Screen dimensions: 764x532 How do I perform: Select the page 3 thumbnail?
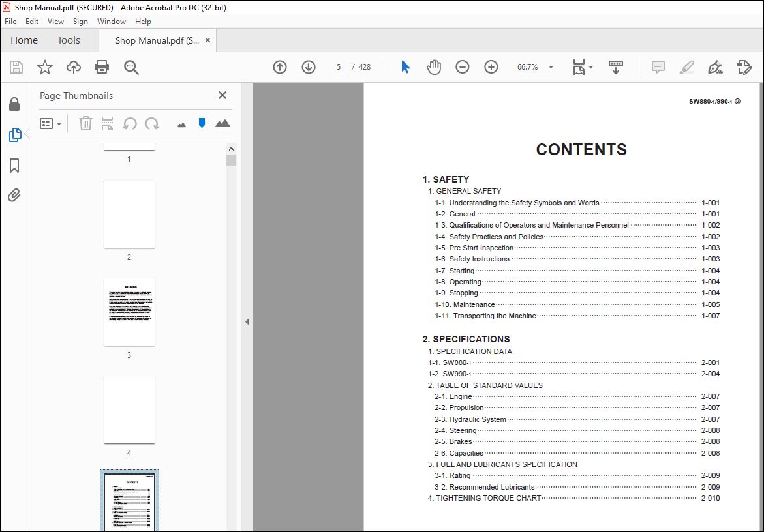coord(129,312)
